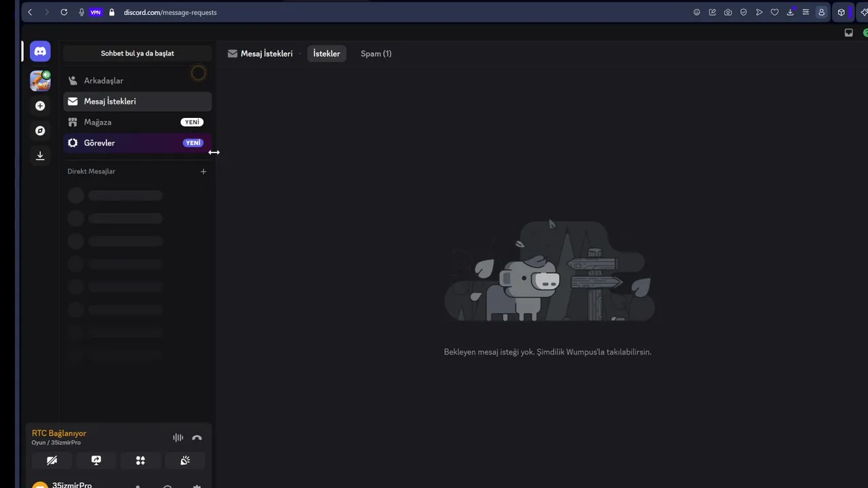Open the Discord inbox tray icon
This screenshot has height=488, width=868.
coord(848,33)
